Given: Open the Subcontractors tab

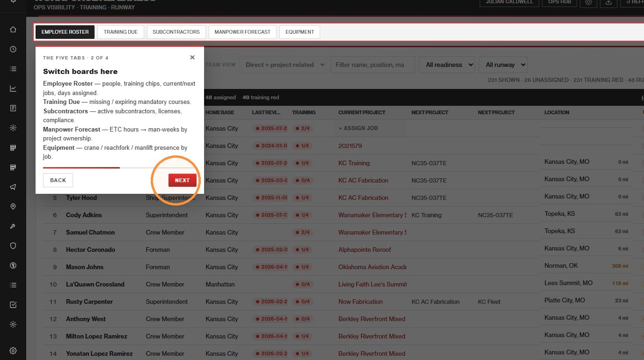Looking at the screenshot, I should [x=176, y=32].
